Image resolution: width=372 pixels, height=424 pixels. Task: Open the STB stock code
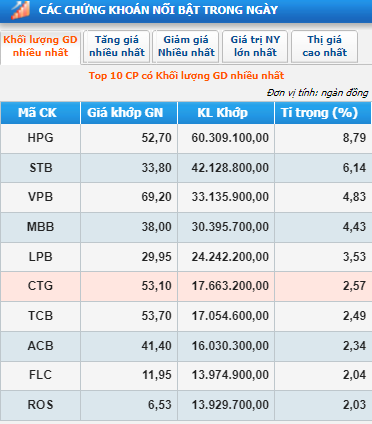pos(40,168)
